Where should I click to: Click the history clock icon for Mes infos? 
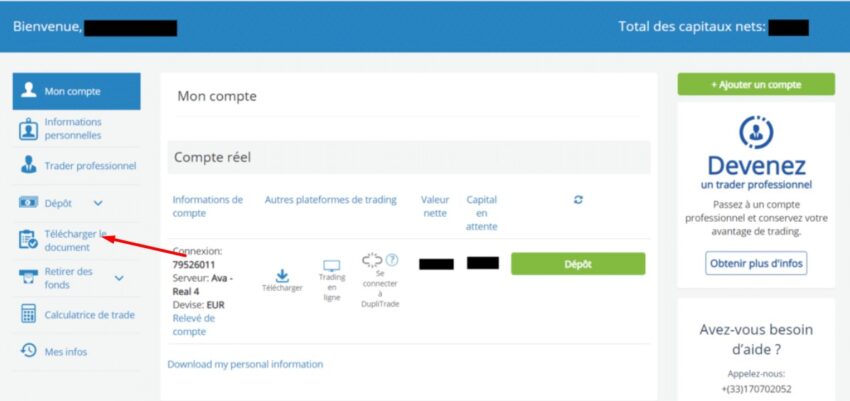(28, 350)
